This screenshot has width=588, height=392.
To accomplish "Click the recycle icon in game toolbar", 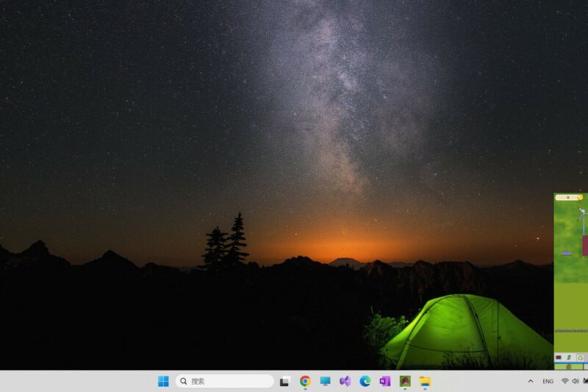I will pos(579,357).
